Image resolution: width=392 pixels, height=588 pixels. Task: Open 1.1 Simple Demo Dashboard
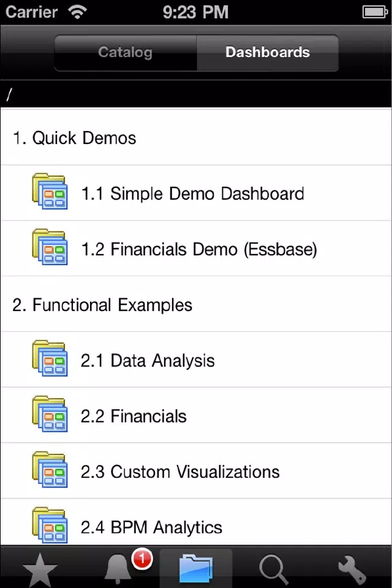[x=196, y=193]
